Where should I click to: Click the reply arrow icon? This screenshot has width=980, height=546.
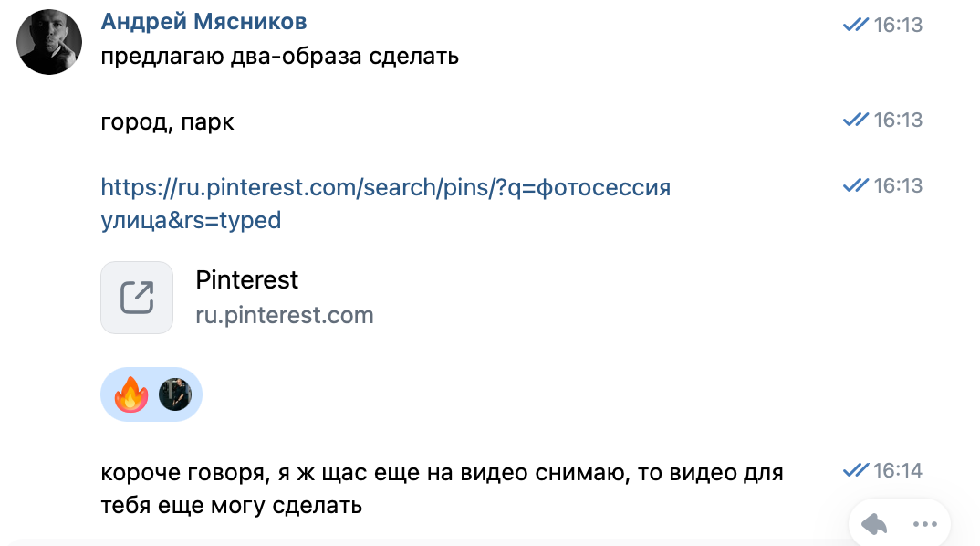click(873, 523)
